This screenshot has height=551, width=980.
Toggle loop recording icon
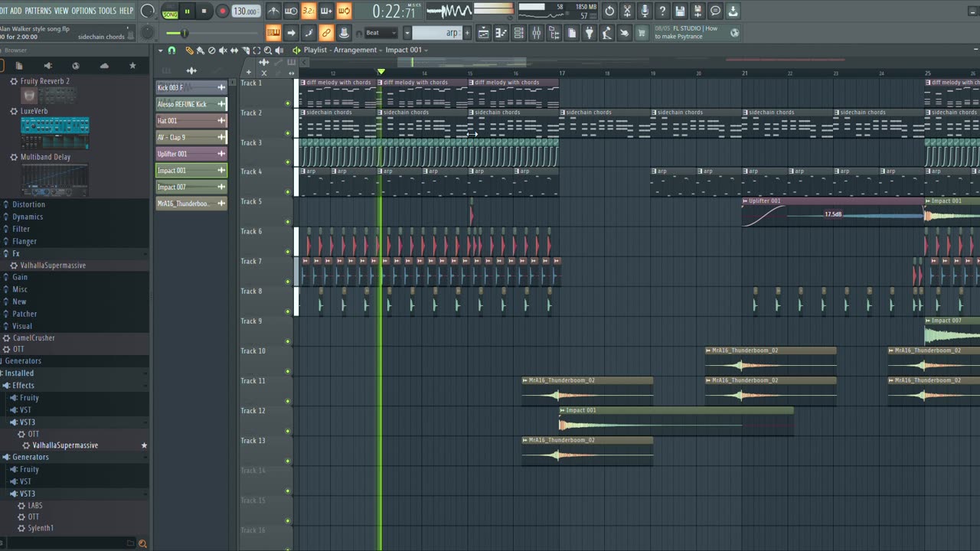pyautogui.click(x=344, y=11)
